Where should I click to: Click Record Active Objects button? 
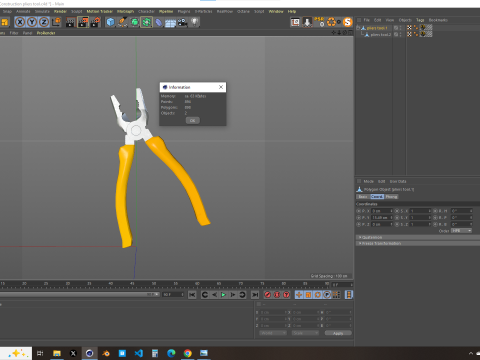(x=267, y=295)
